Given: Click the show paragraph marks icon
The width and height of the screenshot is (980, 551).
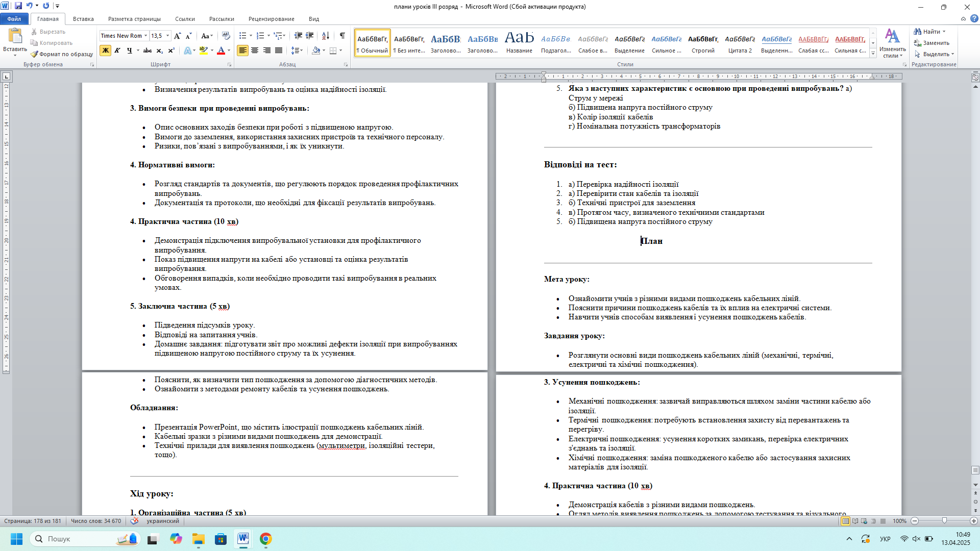Looking at the screenshot, I should pyautogui.click(x=342, y=36).
